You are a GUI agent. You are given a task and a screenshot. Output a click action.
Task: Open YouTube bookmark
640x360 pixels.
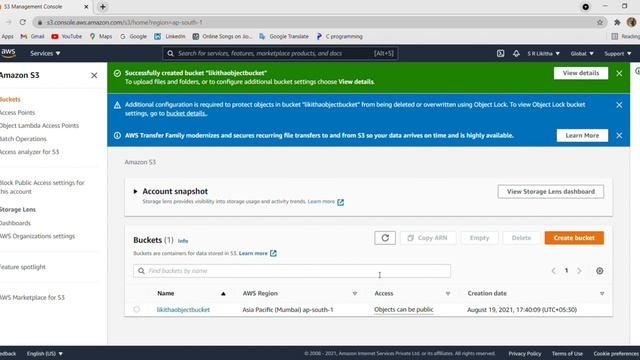tap(67, 36)
